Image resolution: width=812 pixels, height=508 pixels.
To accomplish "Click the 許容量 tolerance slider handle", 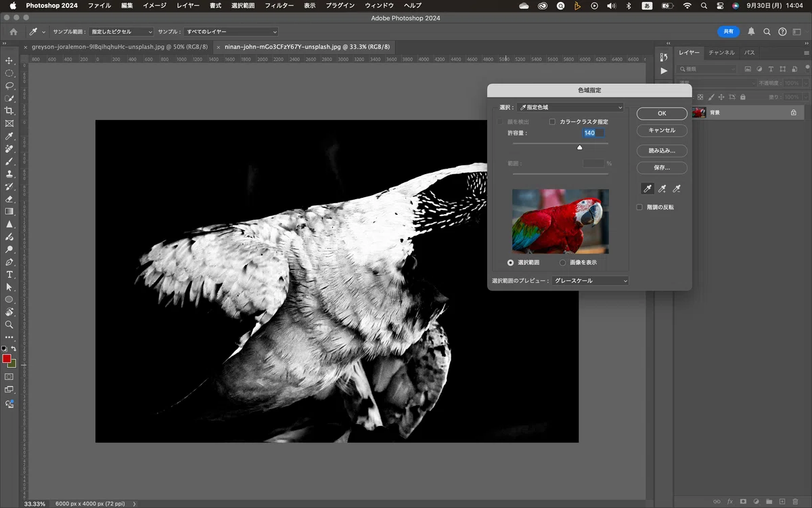I will click(579, 147).
